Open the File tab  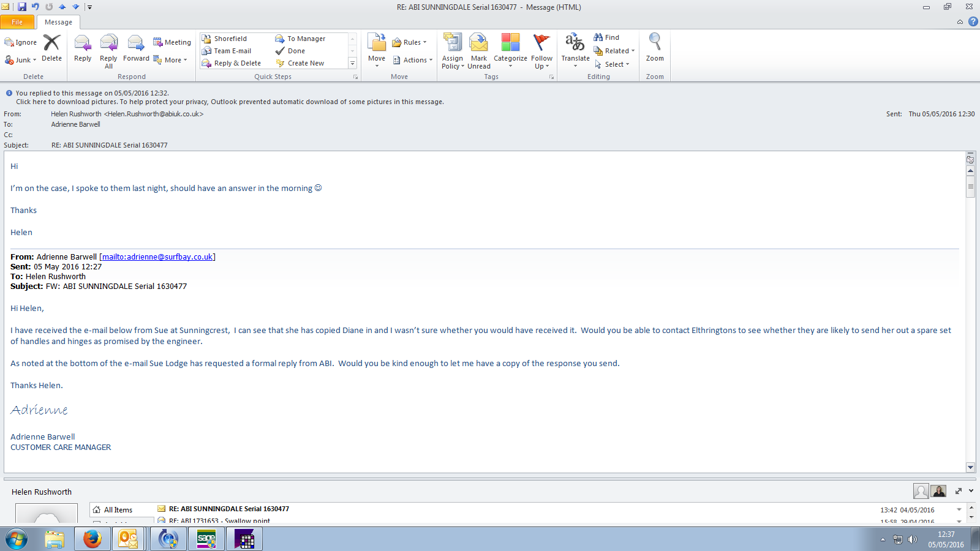click(17, 22)
